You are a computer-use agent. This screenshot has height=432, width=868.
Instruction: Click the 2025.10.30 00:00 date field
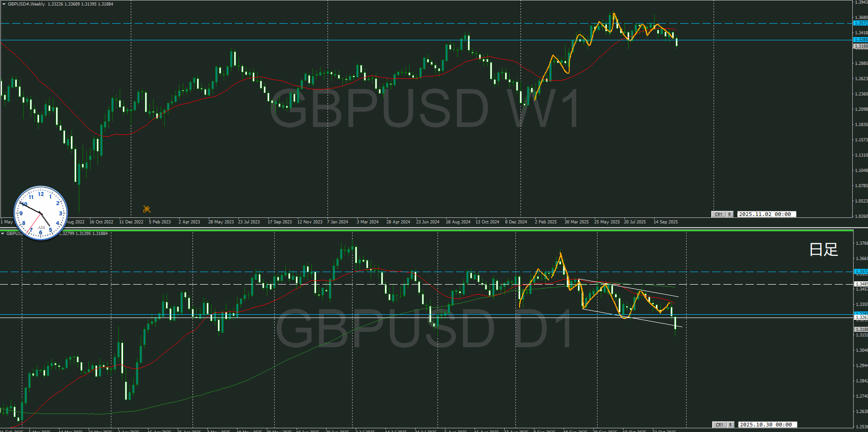click(767, 425)
